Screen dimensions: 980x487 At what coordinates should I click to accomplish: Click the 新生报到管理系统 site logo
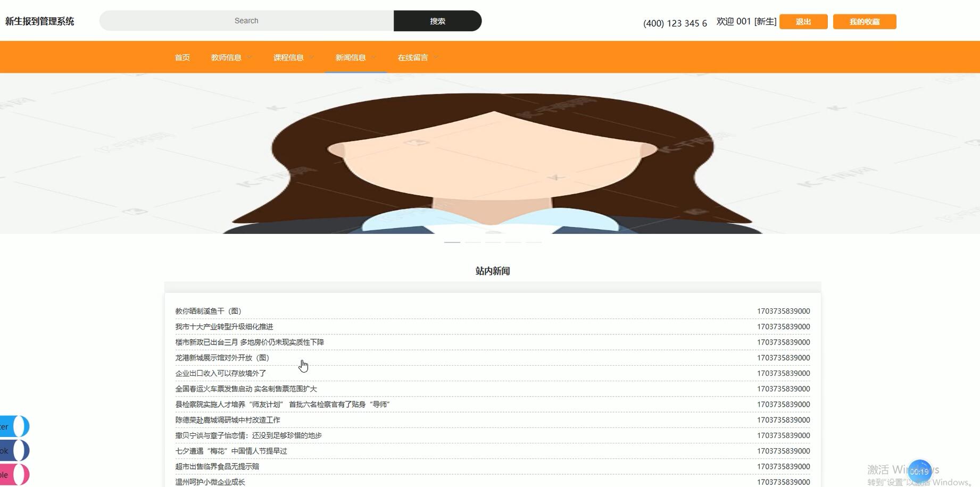click(x=40, y=21)
